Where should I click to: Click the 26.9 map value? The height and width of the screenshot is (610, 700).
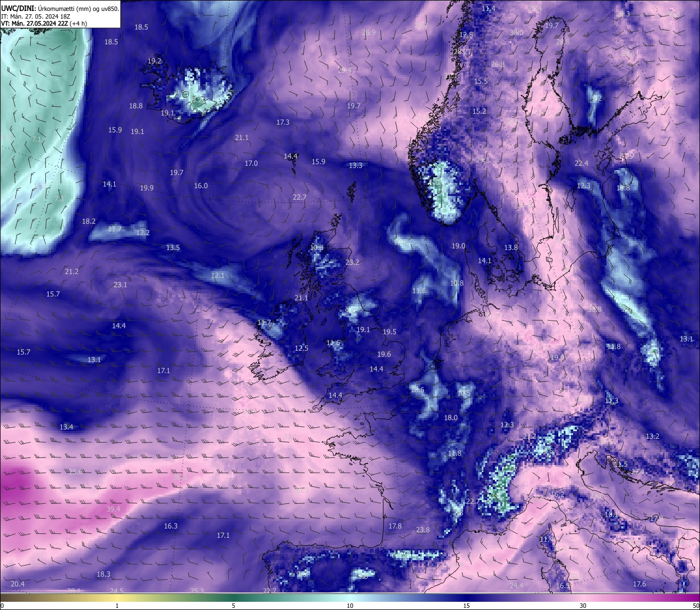pos(369,32)
